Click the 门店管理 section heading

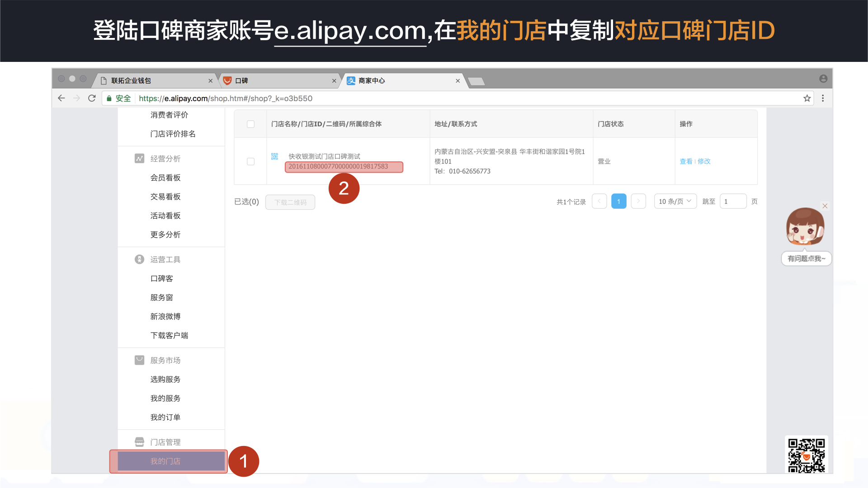pyautogui.click(x=165, y=442)
